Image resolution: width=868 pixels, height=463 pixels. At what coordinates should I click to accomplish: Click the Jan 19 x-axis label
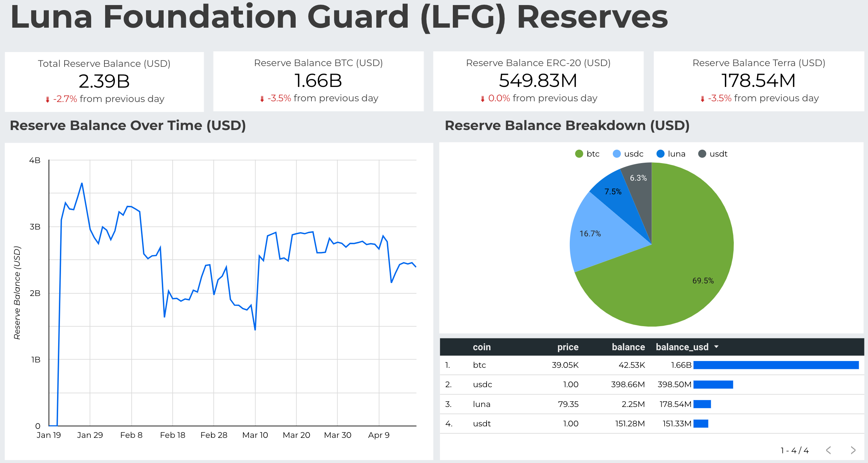(x=49, y=435)
